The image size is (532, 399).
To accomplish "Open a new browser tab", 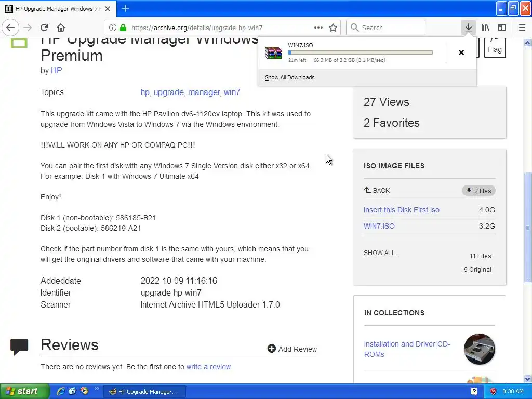I will (x=125, y=8).
